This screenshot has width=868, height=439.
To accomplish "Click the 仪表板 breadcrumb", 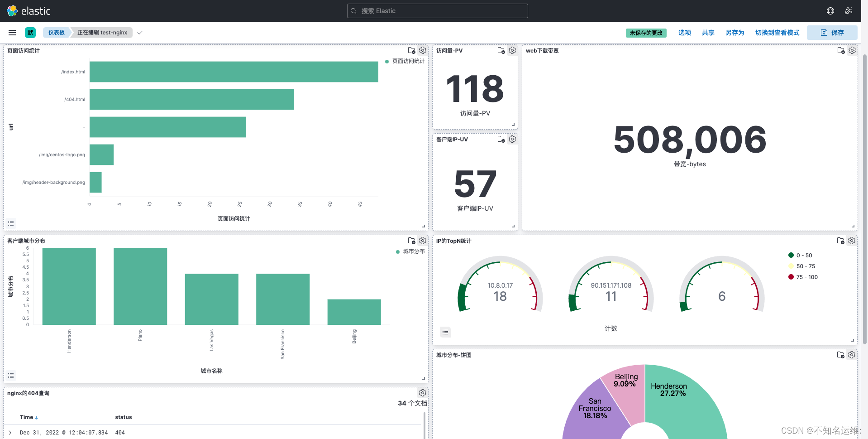I will coord(56,32).
